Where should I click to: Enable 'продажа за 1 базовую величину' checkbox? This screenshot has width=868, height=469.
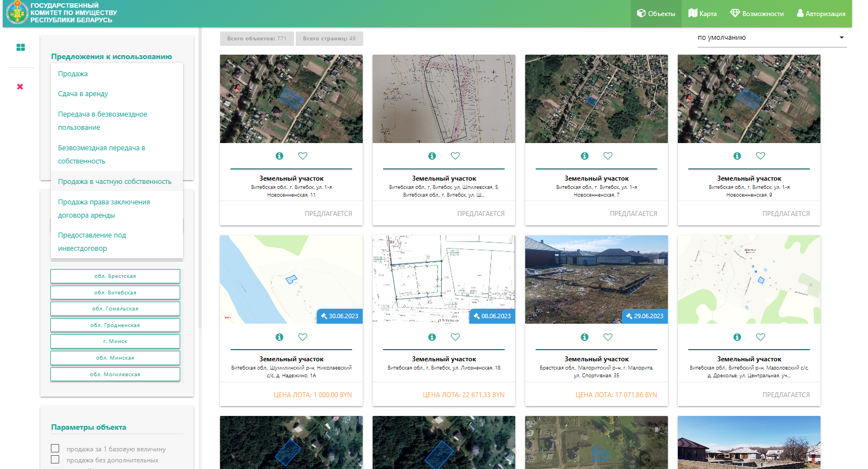click(x=55, y=449)
